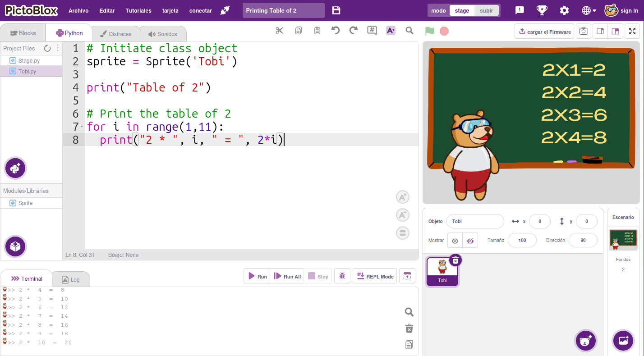Delete Tobi sprite with trash icon
This screenshot has width=644, height=356.
(x=455, y=260)
